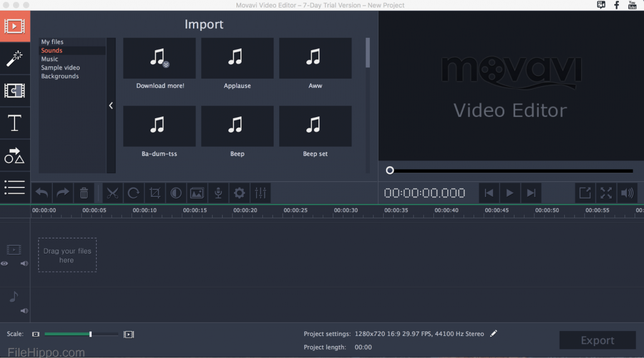Click the Export button

point(597,340)
